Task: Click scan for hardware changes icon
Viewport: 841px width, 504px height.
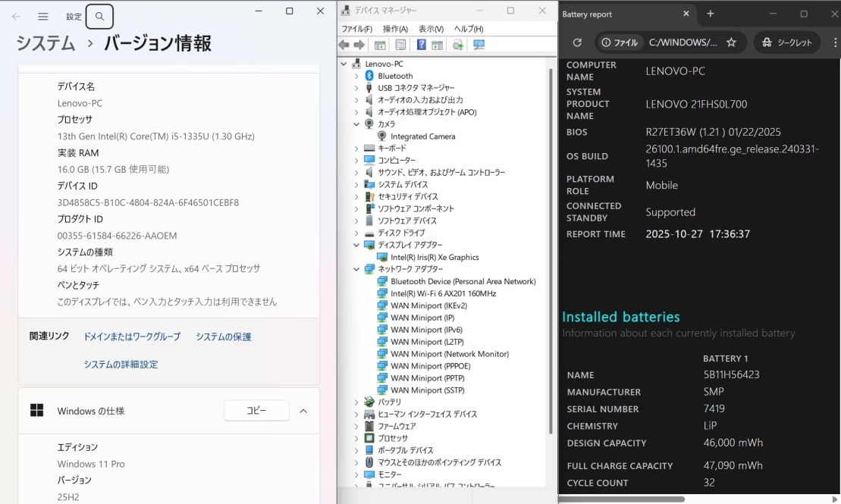Action: [479, 45]
